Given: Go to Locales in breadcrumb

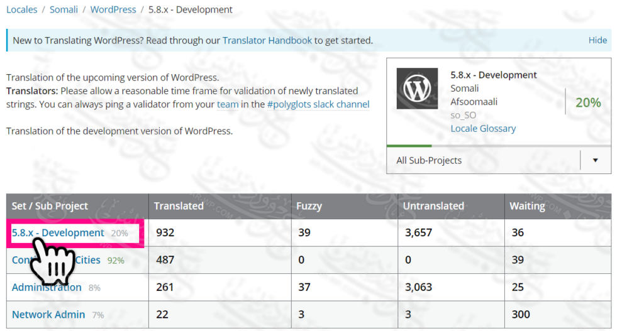Looking at the screenshot, I should (x=22, y=9).
